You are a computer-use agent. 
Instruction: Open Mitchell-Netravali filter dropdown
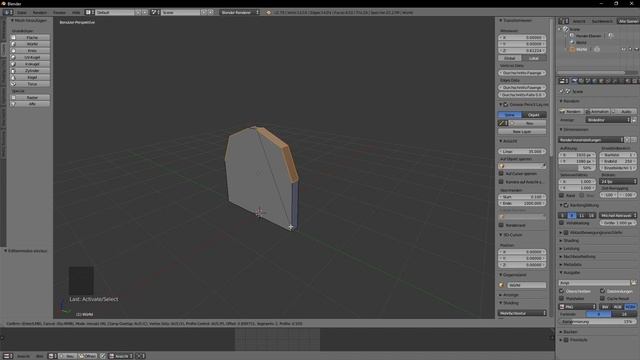[618, 215]
